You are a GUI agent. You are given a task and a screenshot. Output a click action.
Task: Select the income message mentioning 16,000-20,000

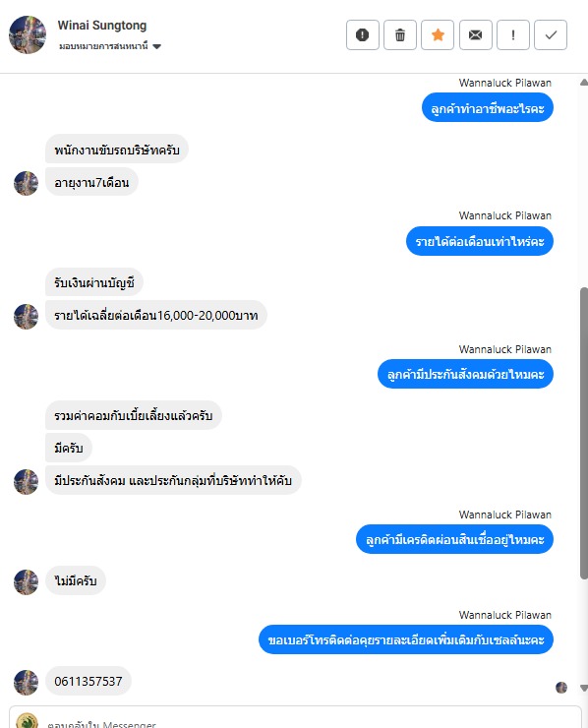click(156, 315)
